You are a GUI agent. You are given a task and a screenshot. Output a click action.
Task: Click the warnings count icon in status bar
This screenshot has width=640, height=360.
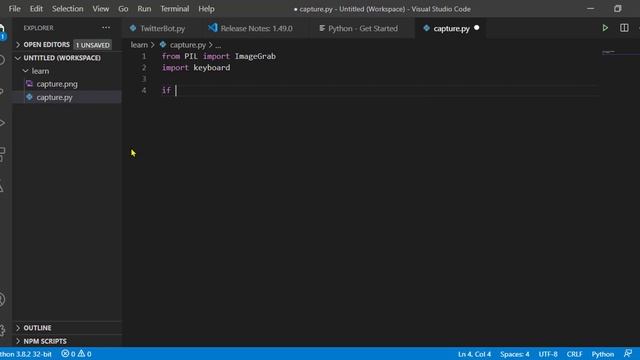tap(81, 353)
